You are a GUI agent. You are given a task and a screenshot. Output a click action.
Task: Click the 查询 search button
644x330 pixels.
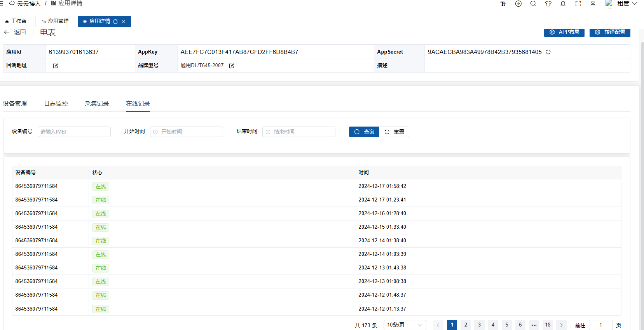364,132
